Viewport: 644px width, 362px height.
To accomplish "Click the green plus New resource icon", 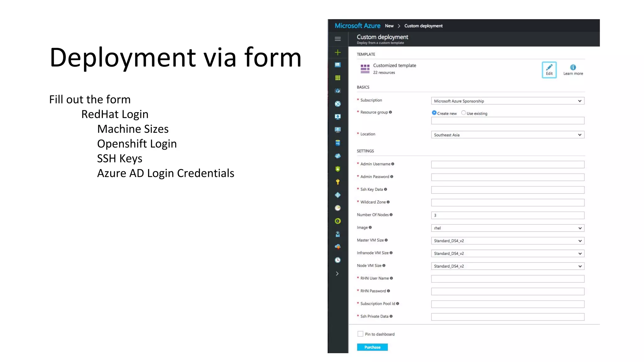I will click(338, 52).
